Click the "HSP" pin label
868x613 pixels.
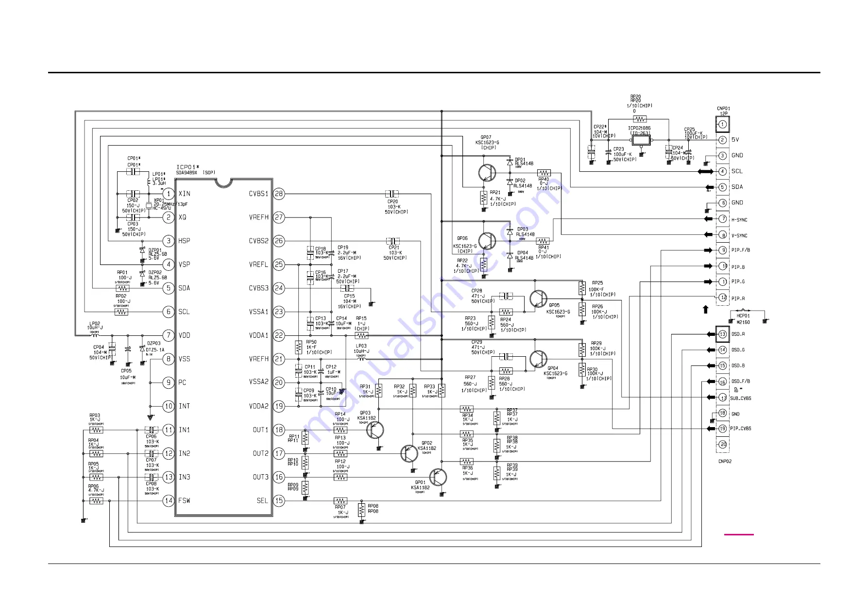(185, 241)
